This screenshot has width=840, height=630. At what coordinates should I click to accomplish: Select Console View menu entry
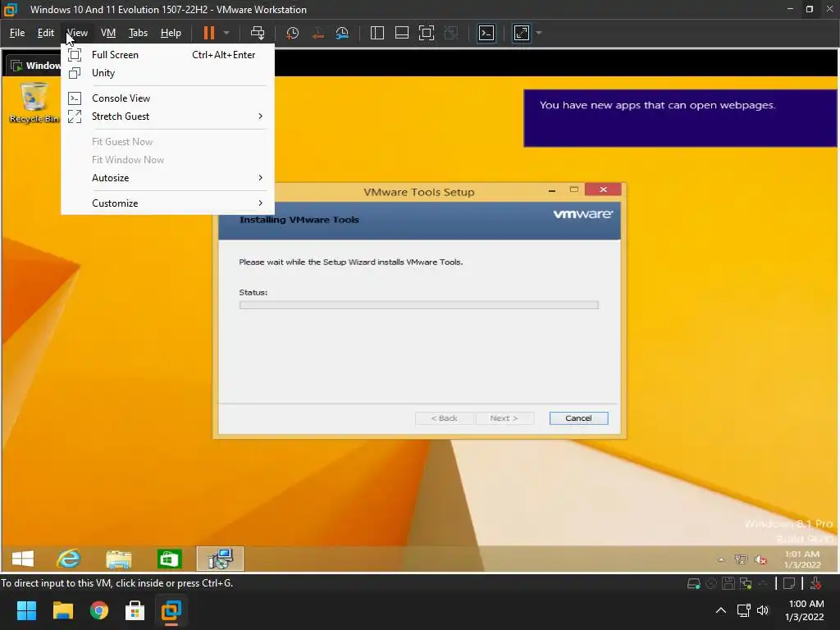[x=167, y=98]
